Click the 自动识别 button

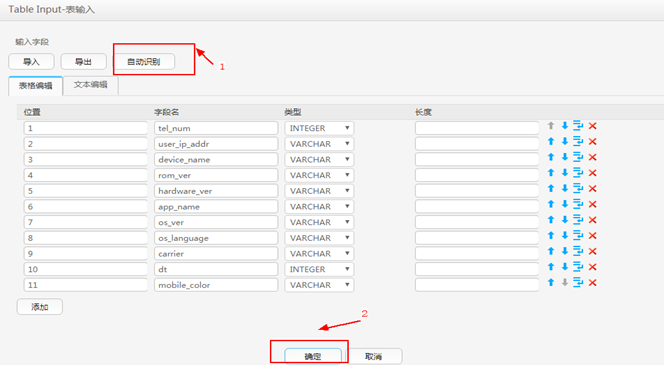coord(144,62)
